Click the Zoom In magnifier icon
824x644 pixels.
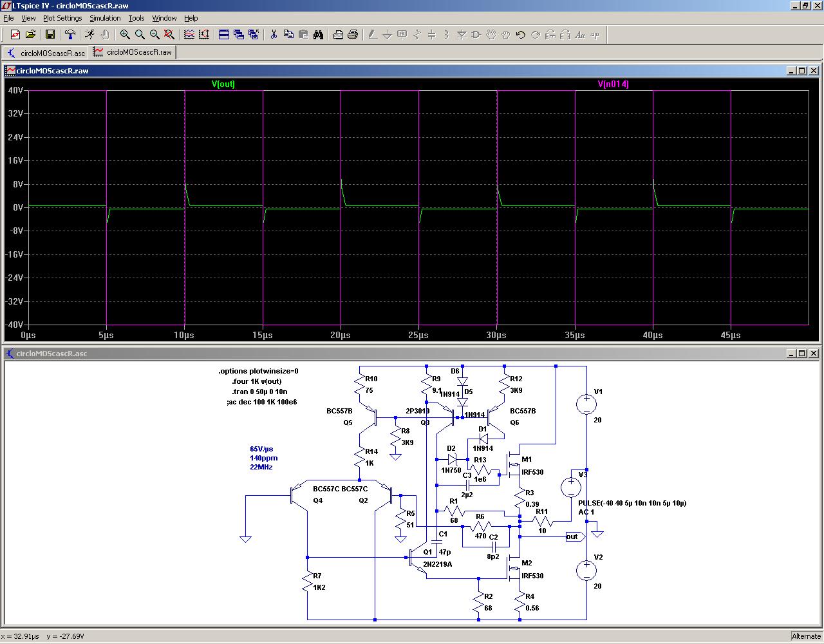pos(125,35)
